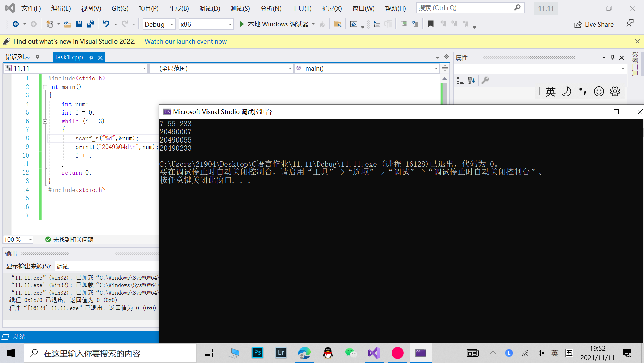Sort properties alphabetically

(472, 80)
